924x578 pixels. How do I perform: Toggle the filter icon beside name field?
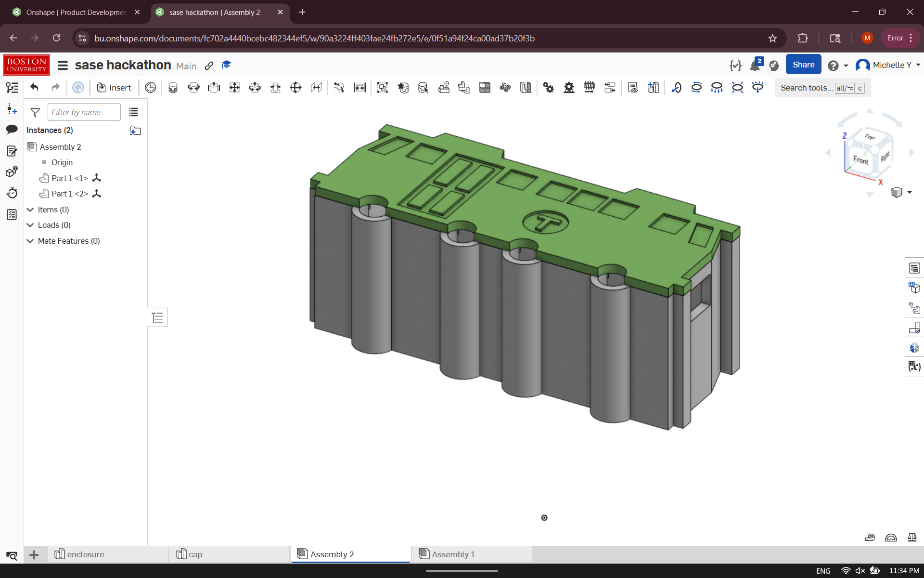(x=35, y=112)
